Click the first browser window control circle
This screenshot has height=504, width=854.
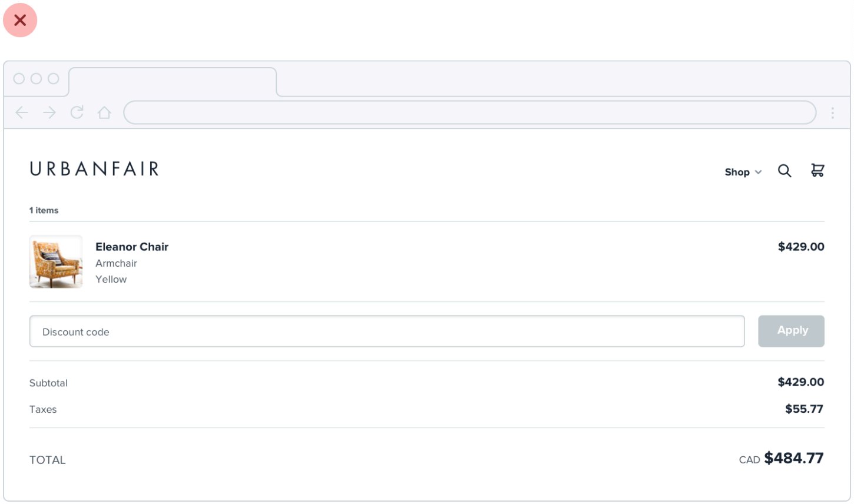click(19, 78)
